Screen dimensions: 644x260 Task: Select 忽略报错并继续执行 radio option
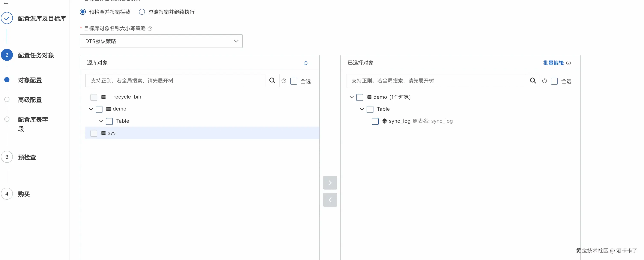pos(142,12)
